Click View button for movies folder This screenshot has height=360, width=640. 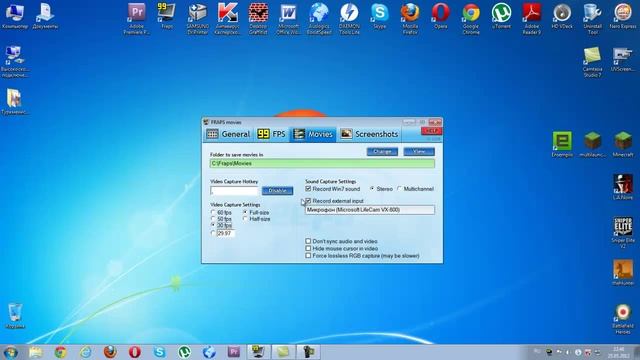[x=419, y=152]
